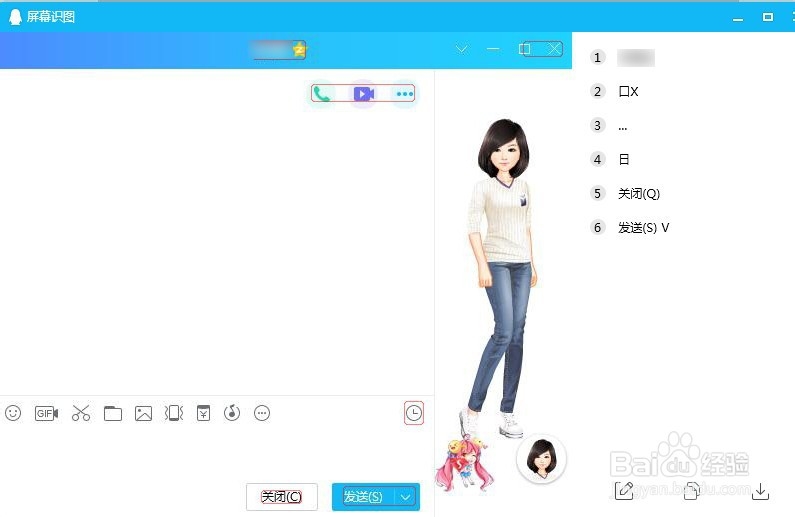Download the recognized text results
This screenshot has height=517, width=795.
(760, 491)
